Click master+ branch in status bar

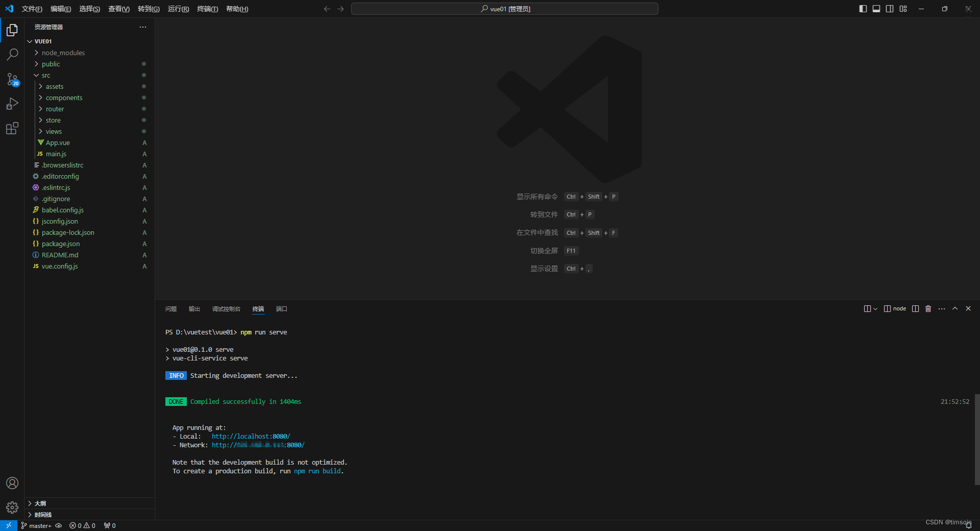click(36, 525)
